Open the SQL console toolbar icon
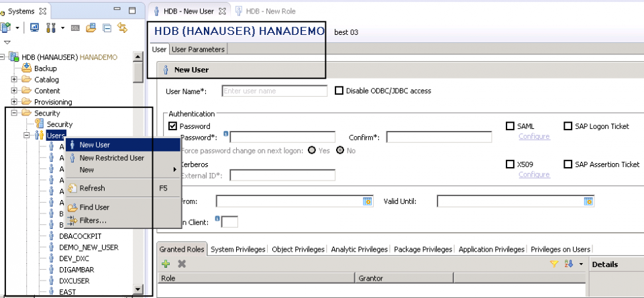The width and height of the screenshot is (644, 298). pos(75,28)
